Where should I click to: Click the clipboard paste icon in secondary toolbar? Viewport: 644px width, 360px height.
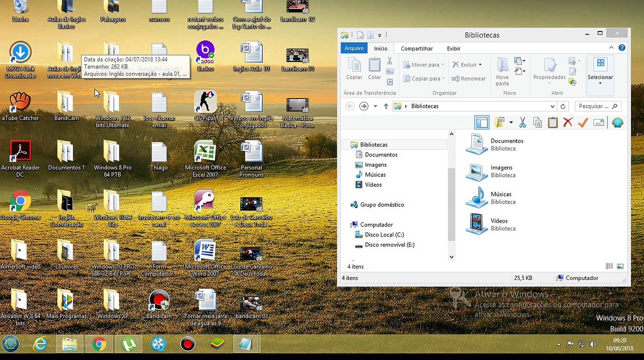point(552,122)
